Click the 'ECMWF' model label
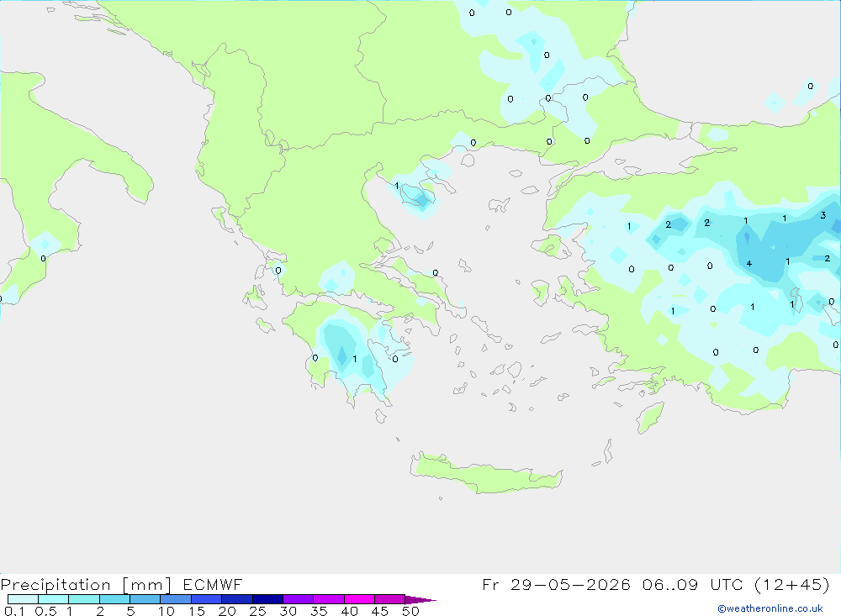The width and height of the screenshot is (841, 616). [x=213, y=584]
